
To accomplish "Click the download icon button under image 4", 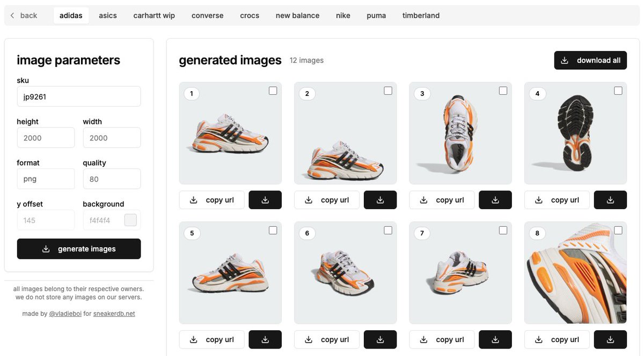I will click(x=610, y=199).
